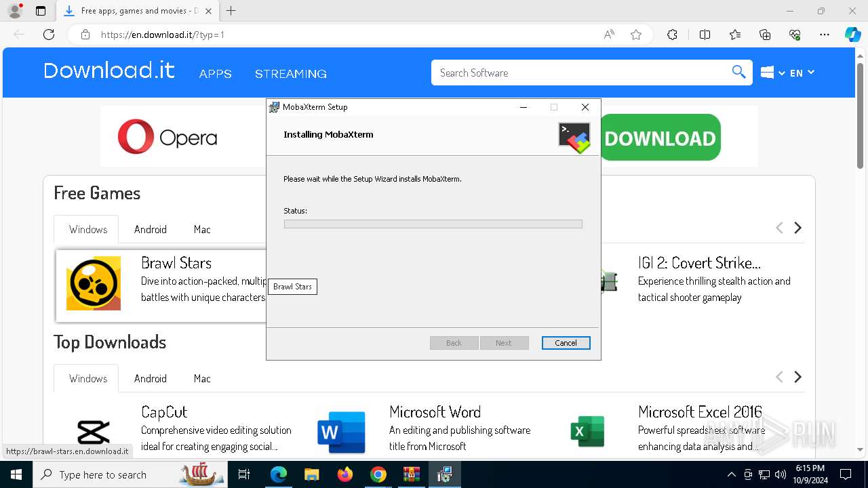Click the Edge profile avatar icon

14,11
